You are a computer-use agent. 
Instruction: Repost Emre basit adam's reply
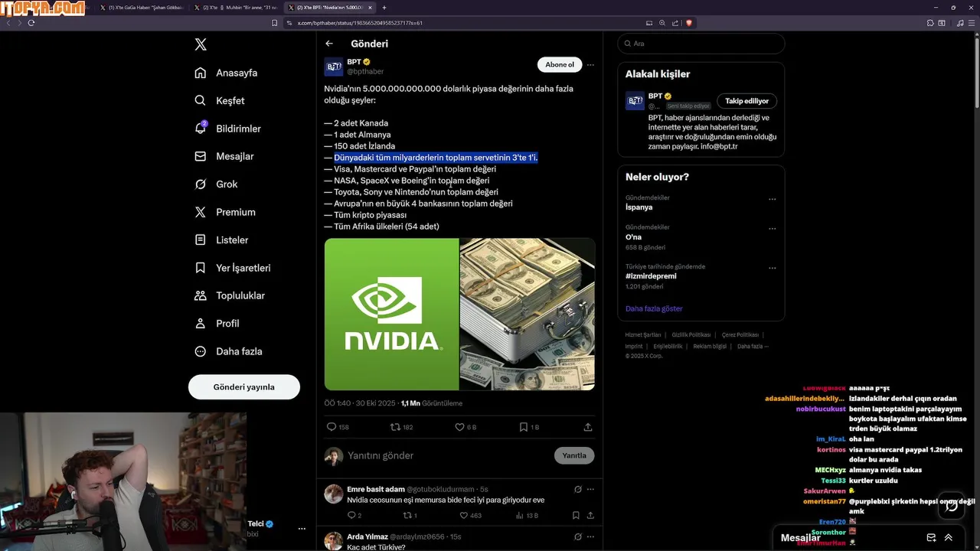(410, 516)
